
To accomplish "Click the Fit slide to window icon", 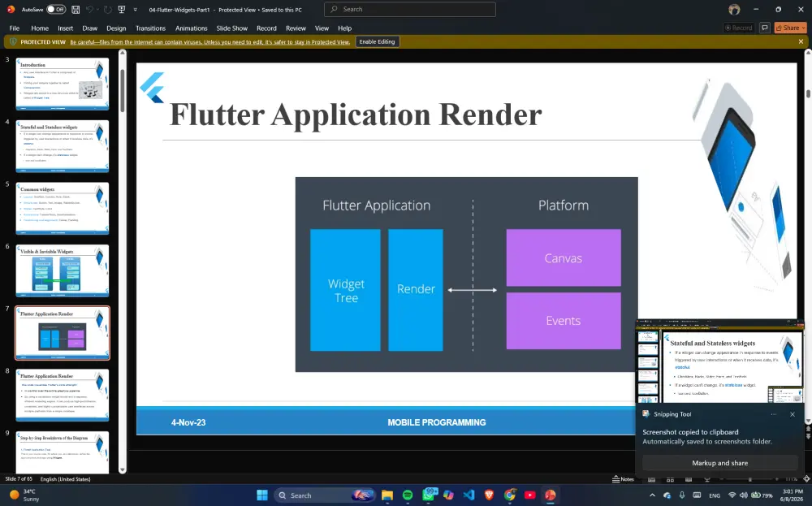I will [x=806, y=479].
